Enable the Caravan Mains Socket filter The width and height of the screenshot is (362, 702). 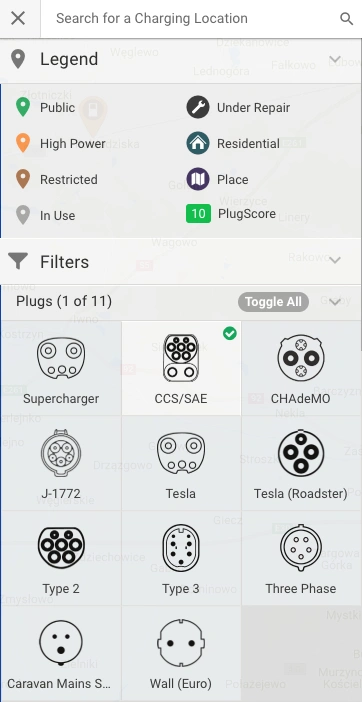tap(61, 653)
